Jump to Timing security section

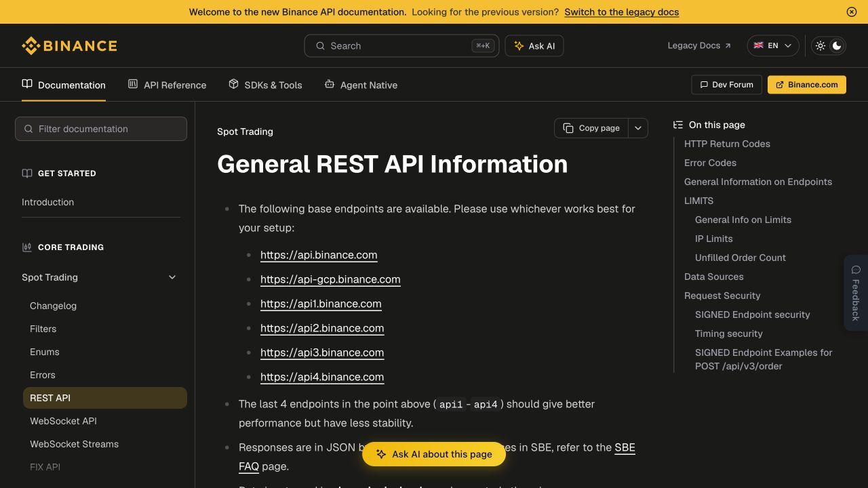pos(729,333)
